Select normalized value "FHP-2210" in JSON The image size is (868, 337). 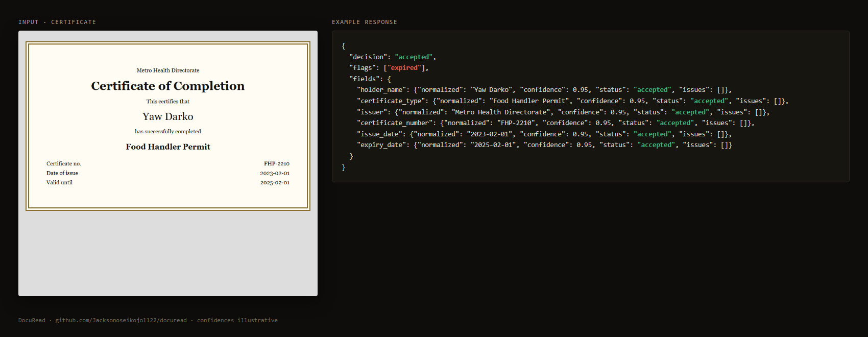(516, 123)
